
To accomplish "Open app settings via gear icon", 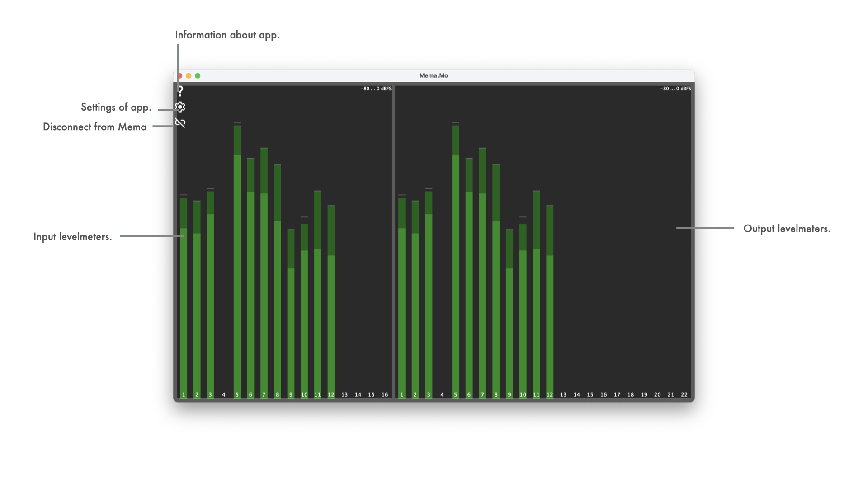I will (180, 107).
